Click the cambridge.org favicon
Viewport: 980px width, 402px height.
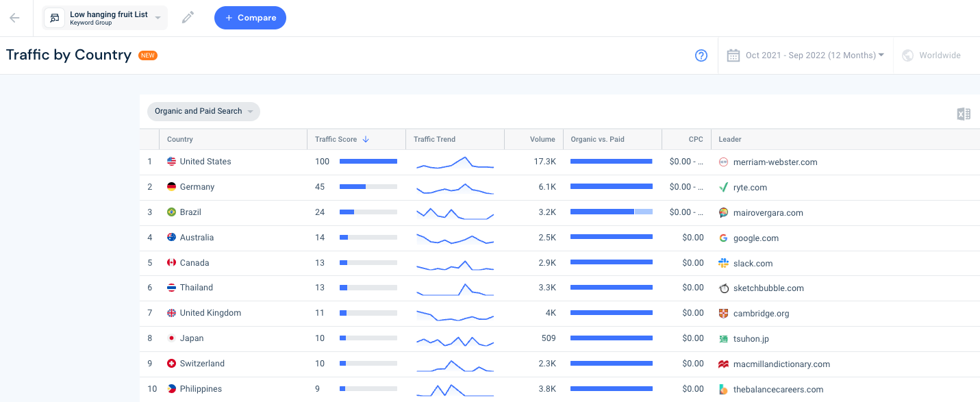click(x=723, y=314)
